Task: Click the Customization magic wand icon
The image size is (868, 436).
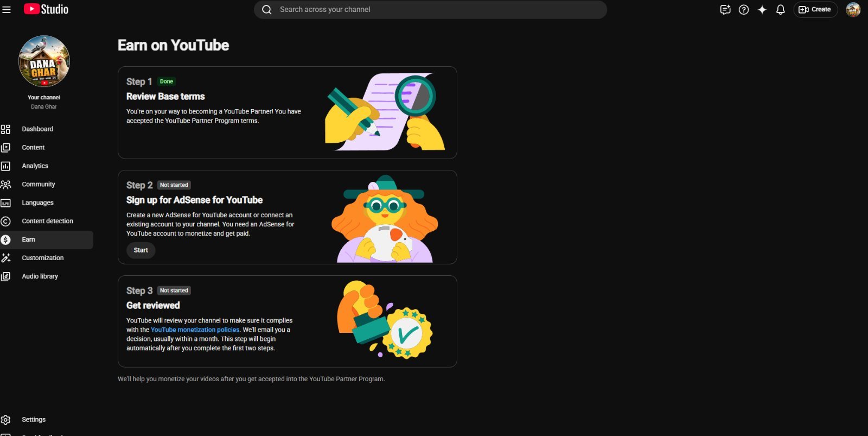Action: pyautogui.click(x=6, y=258)
